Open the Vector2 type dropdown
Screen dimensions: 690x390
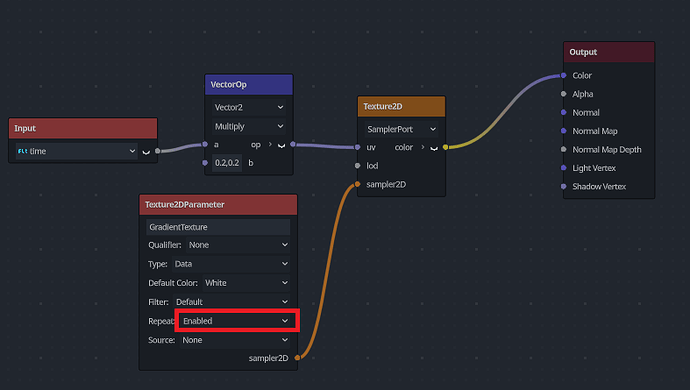[x=249, y=107]
